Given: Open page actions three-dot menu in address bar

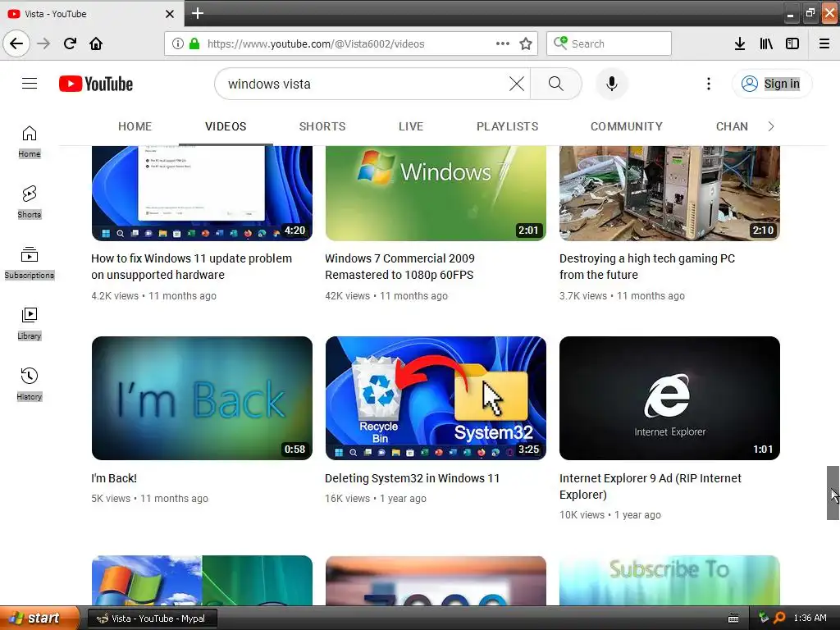Looking at the screenshot, I should 503,43.
